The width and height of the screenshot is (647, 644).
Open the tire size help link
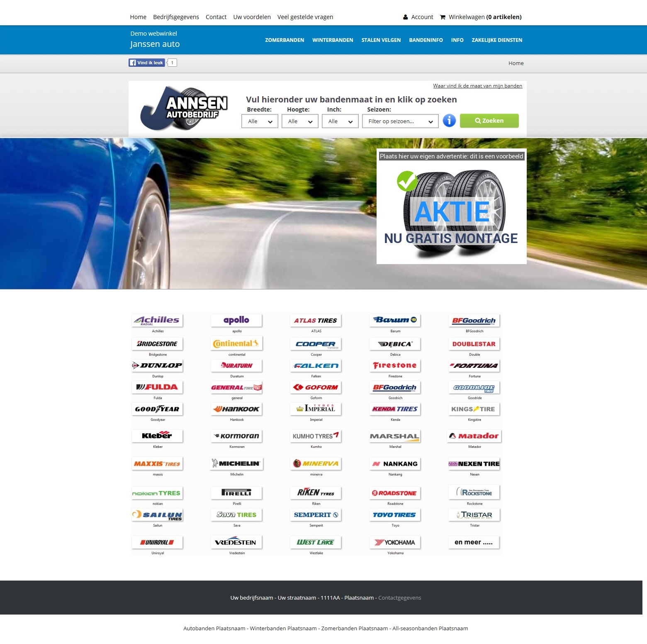click(x=478, y=86)
